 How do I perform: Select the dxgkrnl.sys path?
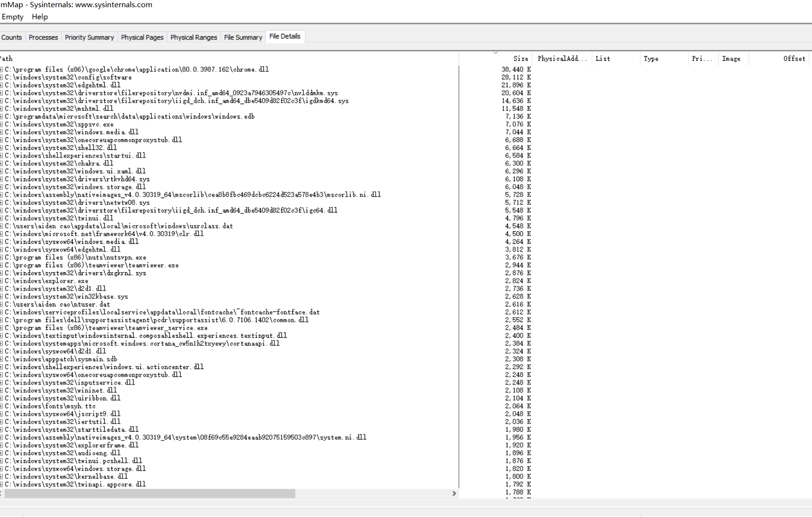tap(76, 273)
